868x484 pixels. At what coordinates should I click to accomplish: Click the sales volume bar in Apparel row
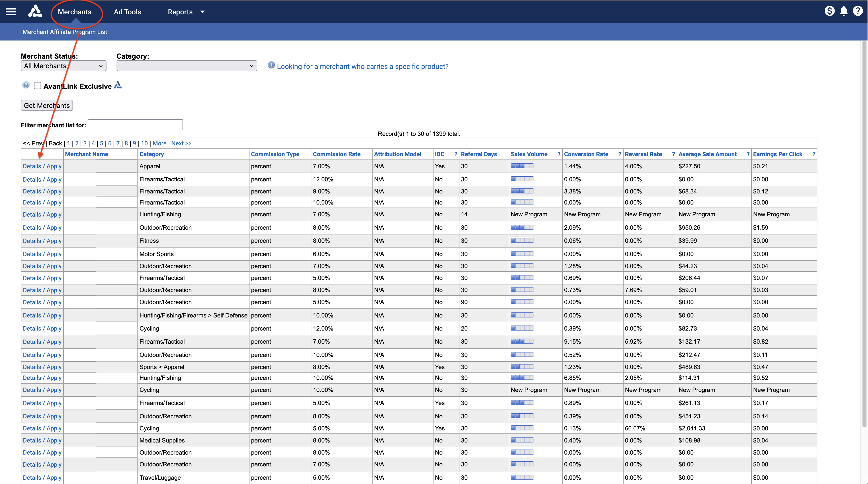(x=522, y=166)
